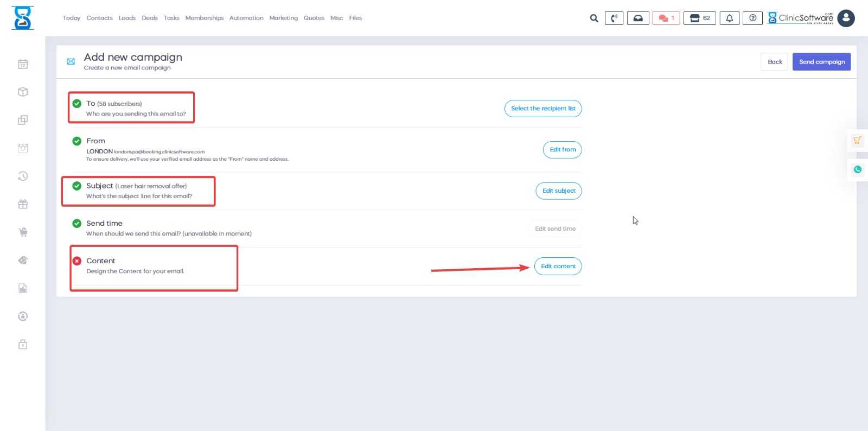The height and width of the screenshot is (431, 868).
Task: Open the calendar icon in the sidebar
Action: [23, 64]
